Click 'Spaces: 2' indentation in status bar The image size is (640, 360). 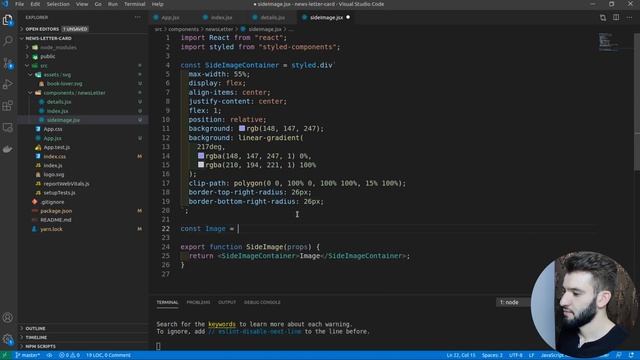(492, 355)
